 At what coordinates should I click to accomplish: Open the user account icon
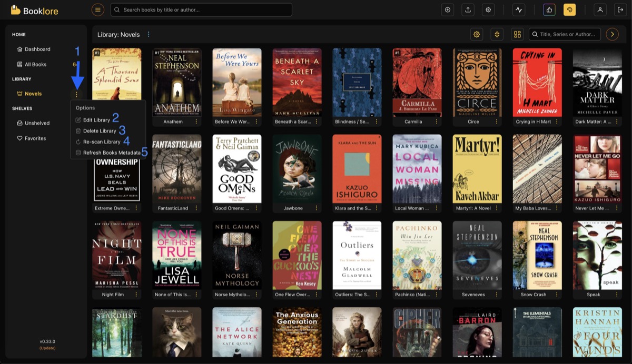pyautogui.click(x=600, y=9)
